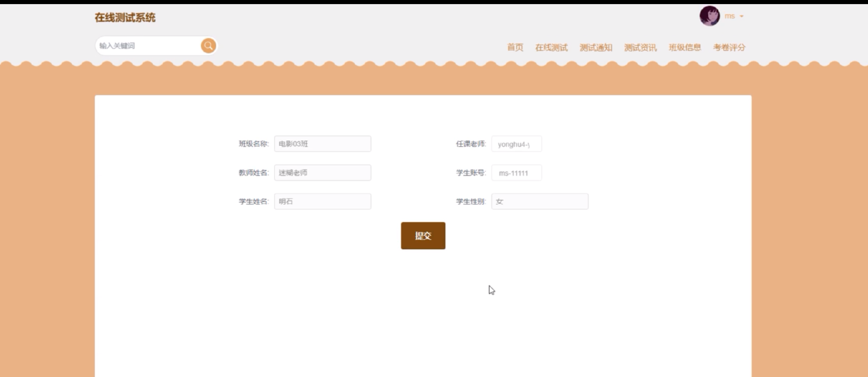The height and width of the screenshot is (377, 868).
Task: Click the 学生性别 field showing 女
Action: click(539, 201)
